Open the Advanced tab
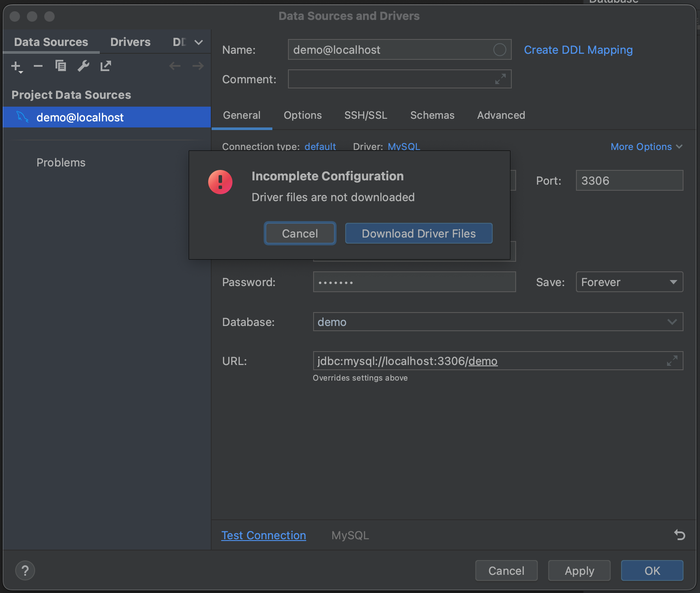Image resolution: width=700 pixels, height=593 pixels. point(501,115)
